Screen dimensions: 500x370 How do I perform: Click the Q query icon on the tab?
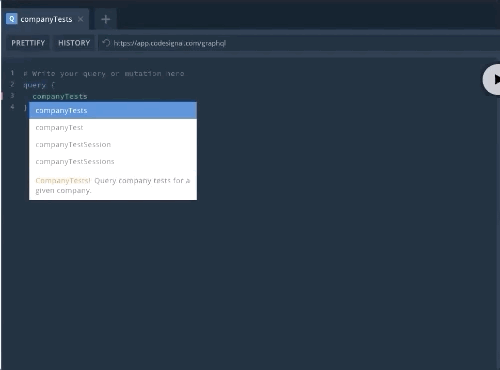point(12,19)
